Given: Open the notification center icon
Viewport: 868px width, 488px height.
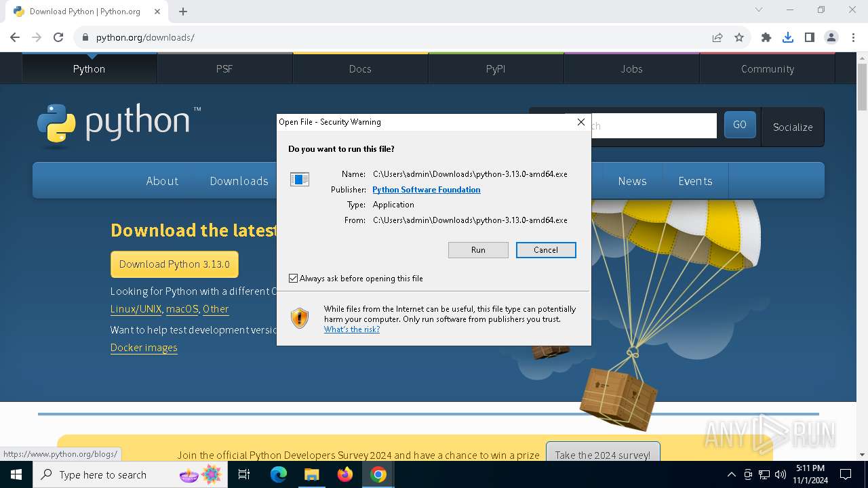Looking at the screenshot, I should pos(846,474).
